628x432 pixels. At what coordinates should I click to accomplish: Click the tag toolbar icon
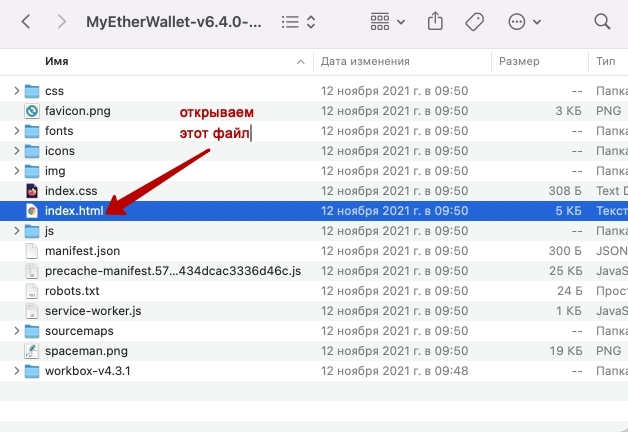point(474,22)
